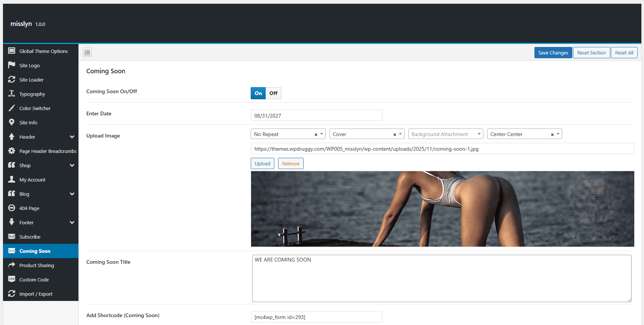This screenshot has height=325, width=644.
Task: Click the image URL input field
Action: click(x=442, y=148)
